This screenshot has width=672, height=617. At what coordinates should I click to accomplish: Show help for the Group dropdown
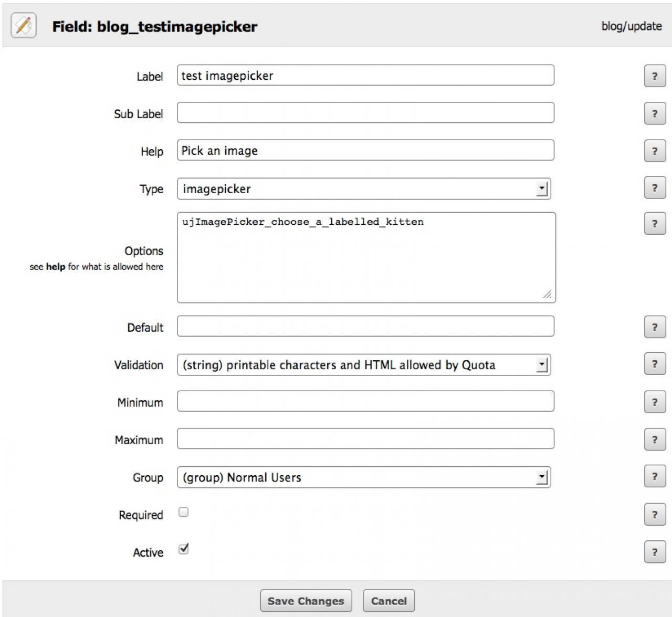pos(655,477)
